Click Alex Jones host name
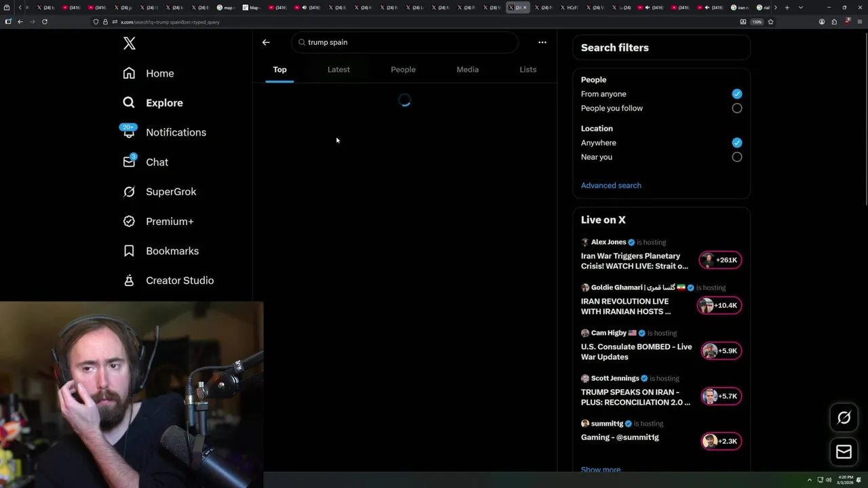 pos(608,242)
